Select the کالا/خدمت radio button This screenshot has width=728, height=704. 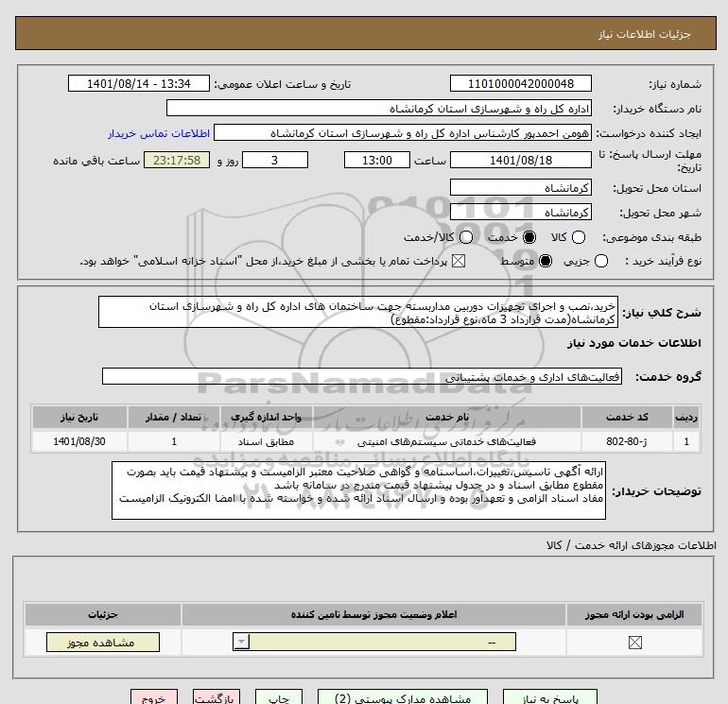point(466,237)
